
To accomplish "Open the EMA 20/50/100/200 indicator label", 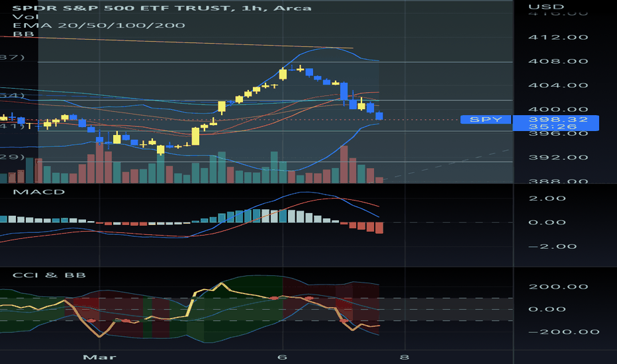I will coord(99,26).
